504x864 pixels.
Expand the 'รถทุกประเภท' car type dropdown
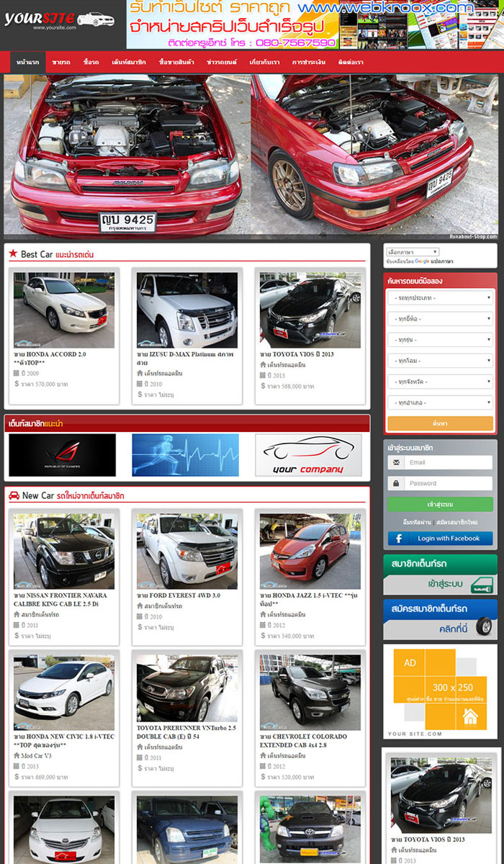point(440,297)
